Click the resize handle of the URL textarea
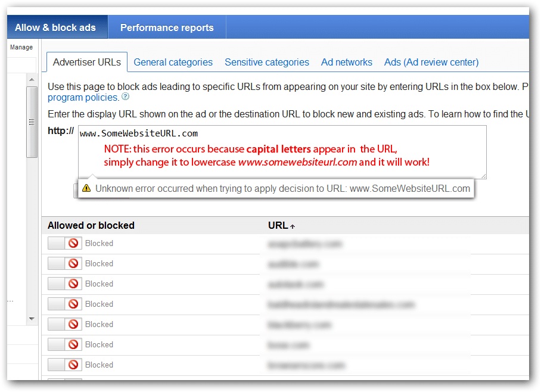Image resolution: width=541 pixels, height=392 pixels. tap(483, 176)
